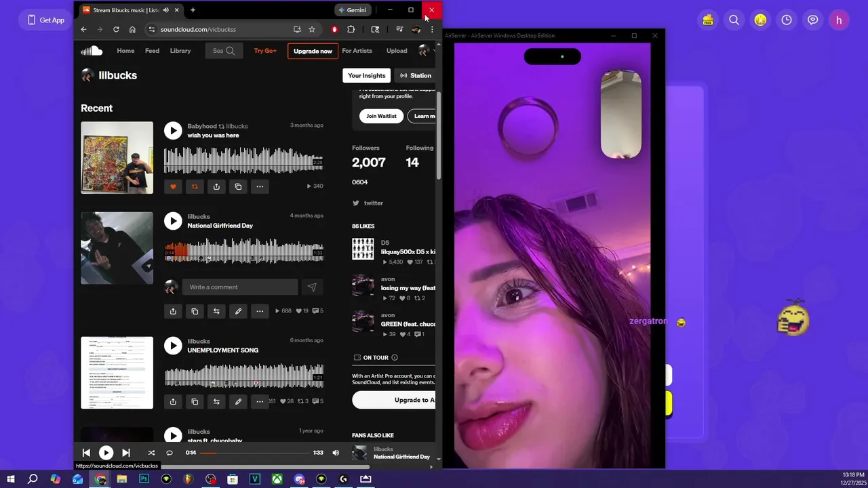The image size is (868, 488).
Task: Mute the volume in the player bar
Action: (x=336, y=453)
